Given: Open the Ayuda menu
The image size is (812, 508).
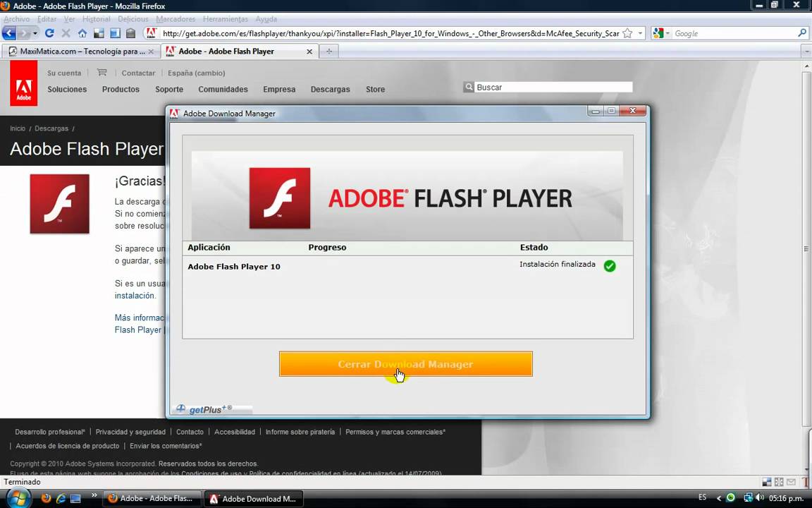Looking at the screenshot, I should click(266, 18).
